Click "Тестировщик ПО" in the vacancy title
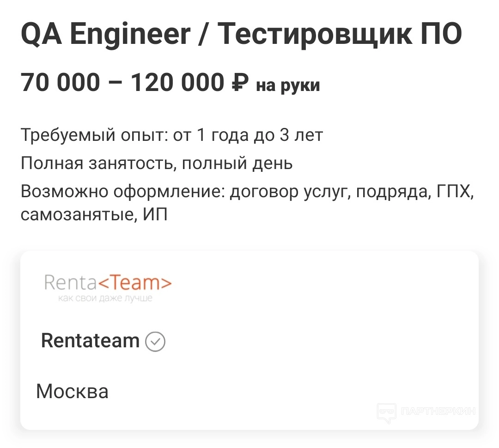 click(x=340, y=34)
